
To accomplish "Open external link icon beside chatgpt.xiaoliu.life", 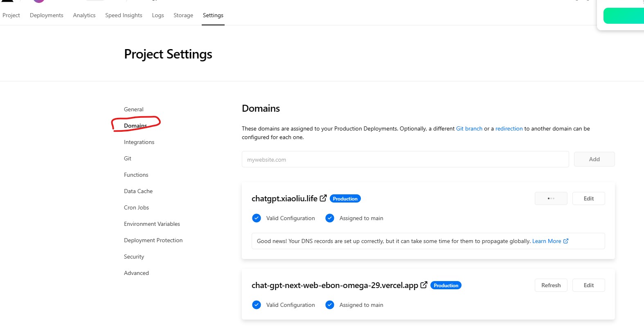I will [323, 198].
